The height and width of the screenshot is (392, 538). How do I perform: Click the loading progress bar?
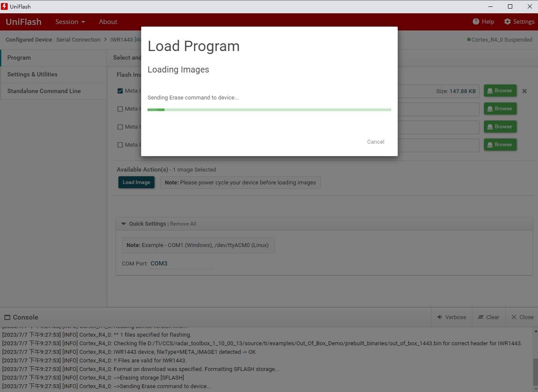[x=269, y=110]
